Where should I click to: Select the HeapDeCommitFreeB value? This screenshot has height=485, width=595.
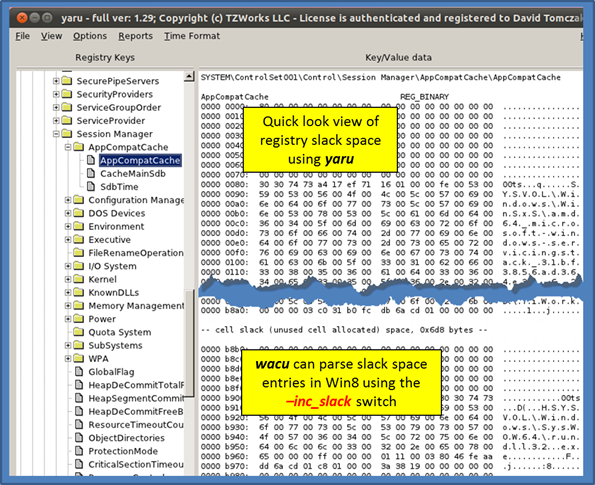136,411
